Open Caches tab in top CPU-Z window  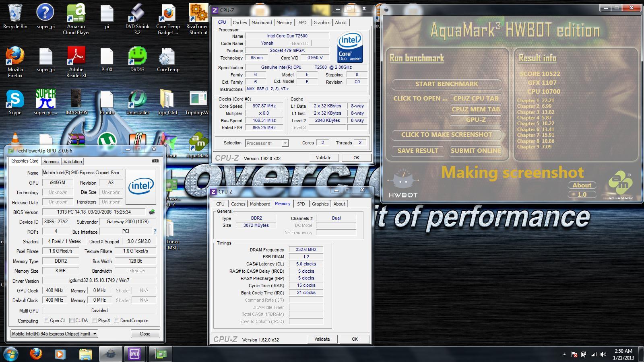[x=240, y=23]
